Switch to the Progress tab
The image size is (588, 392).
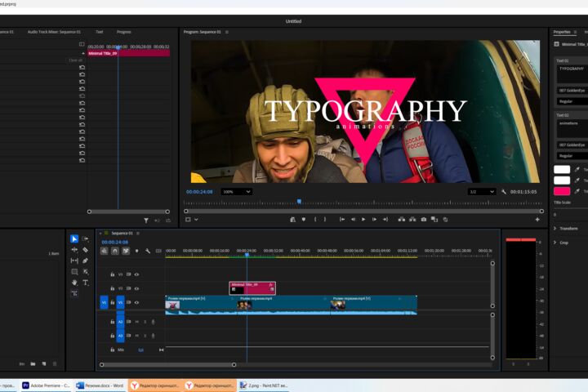click(124, 32)
